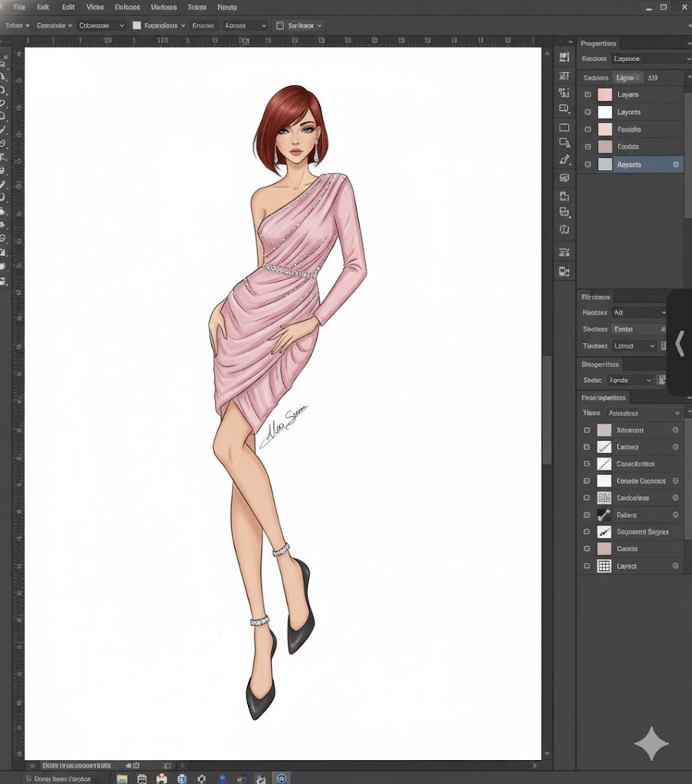Click the left chevron on the side handle
This screenshot has width=692, height=784.
pyautogui.click(x=680, y=343)
